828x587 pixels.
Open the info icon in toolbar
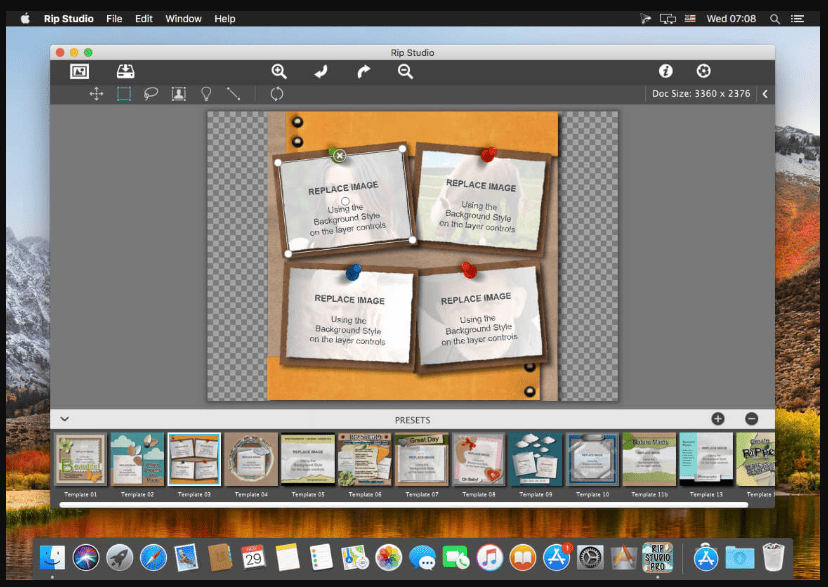[x=665, y=71]
